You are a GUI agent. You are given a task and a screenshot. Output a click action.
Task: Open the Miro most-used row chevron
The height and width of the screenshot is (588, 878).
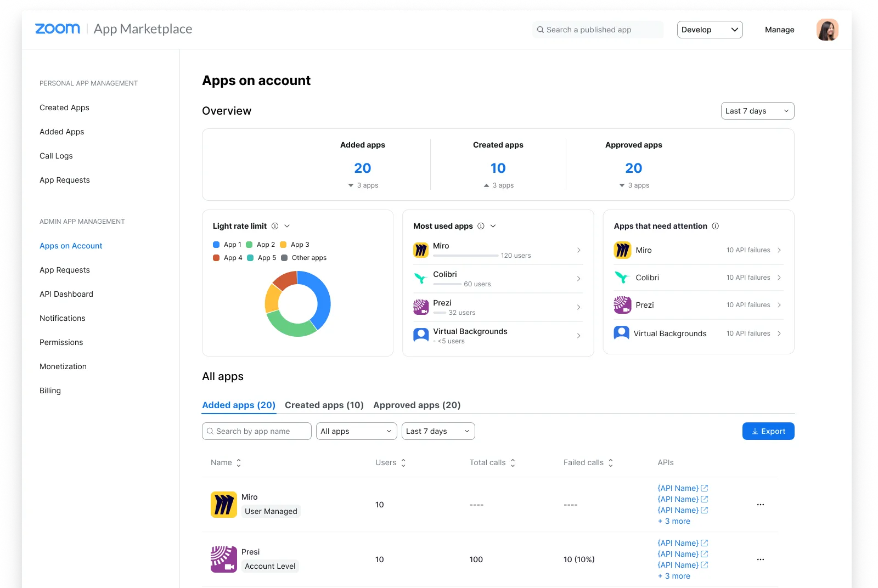click(x=579, y=250)
